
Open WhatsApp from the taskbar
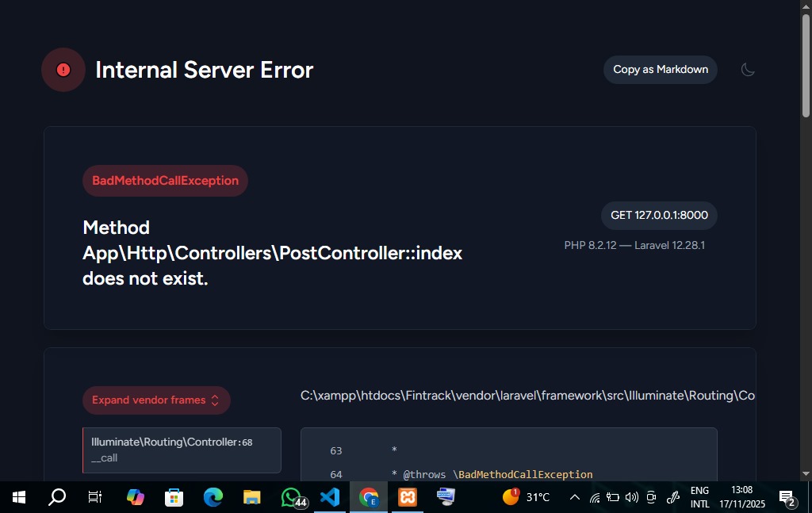pos(290,497)
